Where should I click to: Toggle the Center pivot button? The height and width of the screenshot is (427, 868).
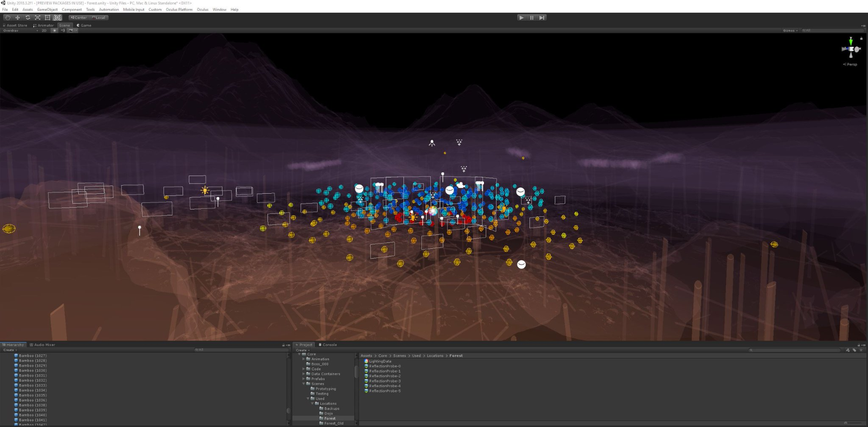(x=78, y=18)
